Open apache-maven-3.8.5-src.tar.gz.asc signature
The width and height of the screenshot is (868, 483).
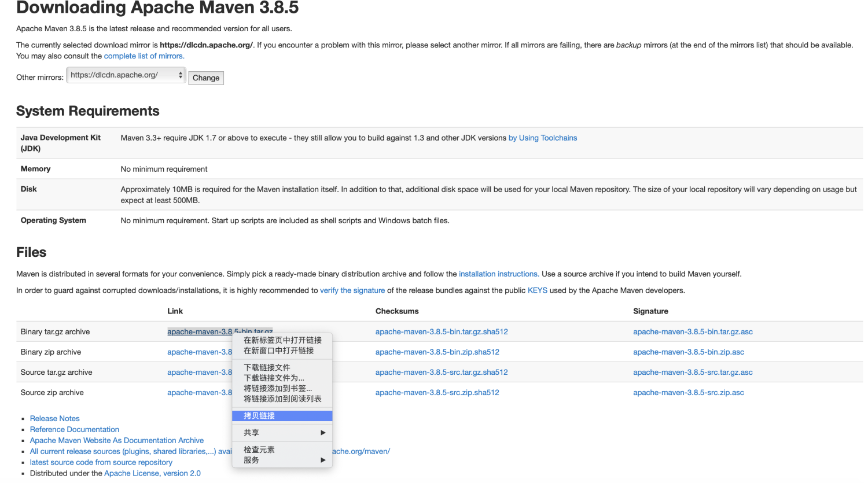693,372
